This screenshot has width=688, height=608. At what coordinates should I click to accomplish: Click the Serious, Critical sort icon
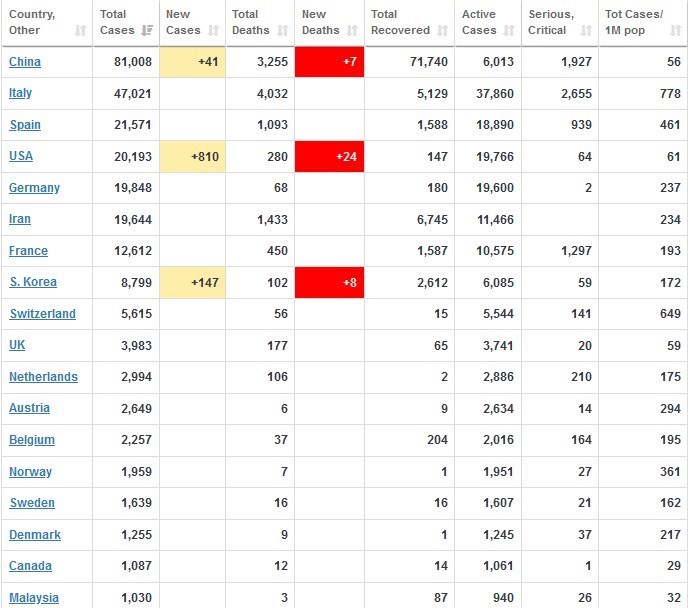(585, 32)
